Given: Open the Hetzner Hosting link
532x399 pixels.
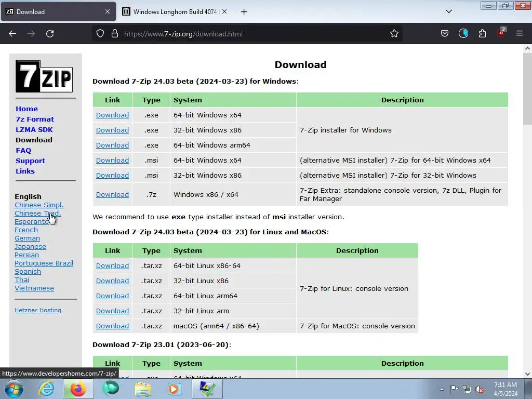Looking at the screenshot, I should click(x=37, y=310).
